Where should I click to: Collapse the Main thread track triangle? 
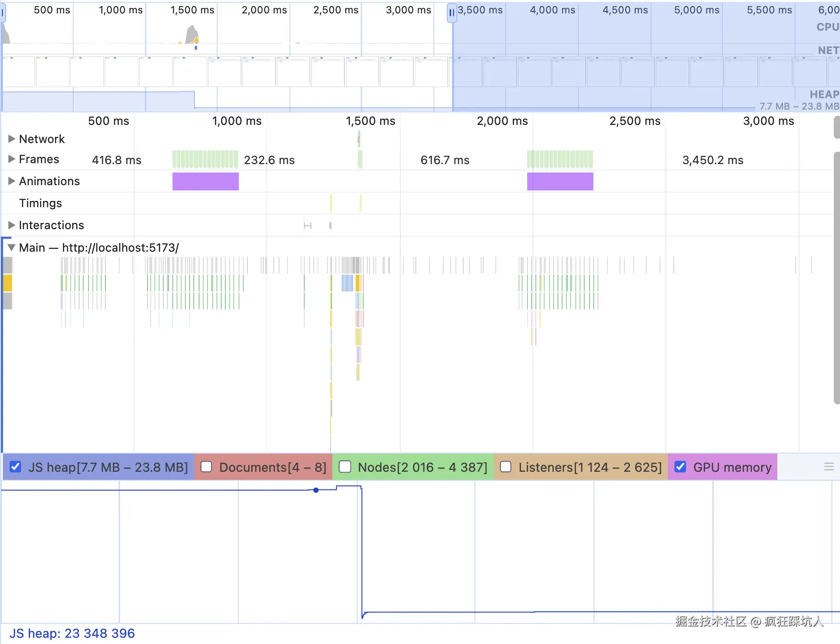click(x=11, y=247)
